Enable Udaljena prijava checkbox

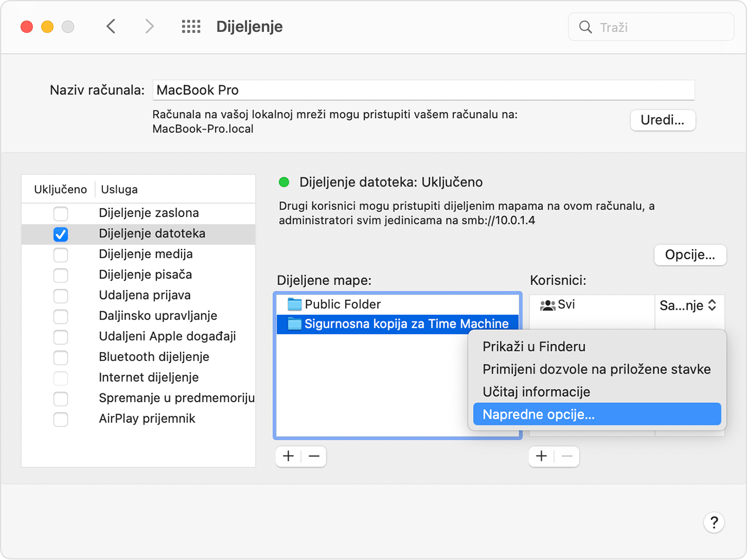(60, 295)
